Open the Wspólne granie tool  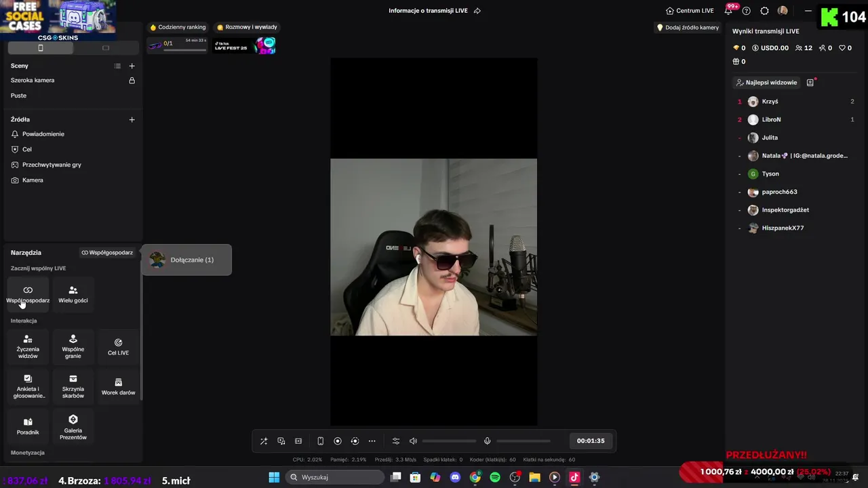tap(73, 347)
